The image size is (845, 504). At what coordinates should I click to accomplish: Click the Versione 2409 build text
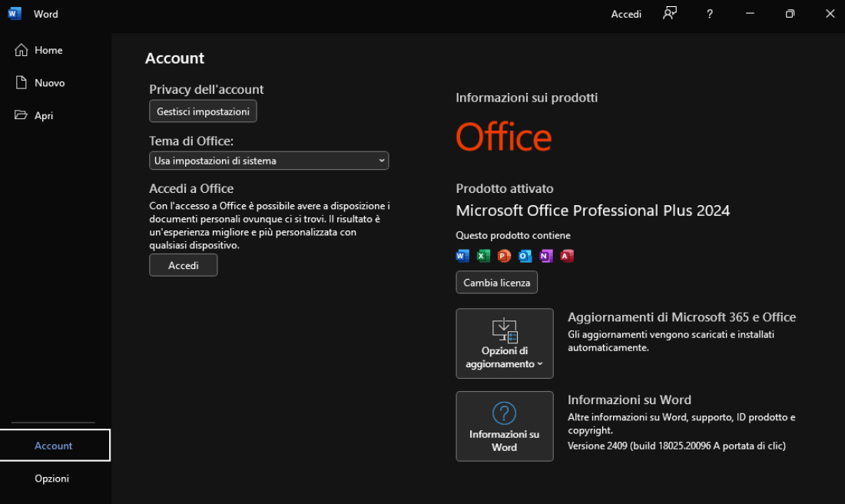pyautogui.click(x=676, y=446)
